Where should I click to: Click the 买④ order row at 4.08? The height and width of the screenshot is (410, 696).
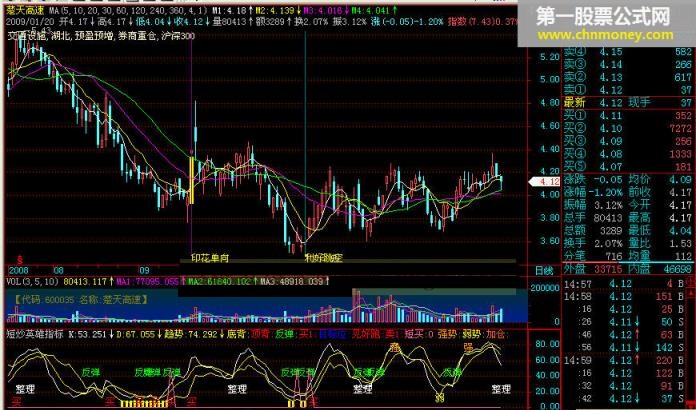pos(628,154)
